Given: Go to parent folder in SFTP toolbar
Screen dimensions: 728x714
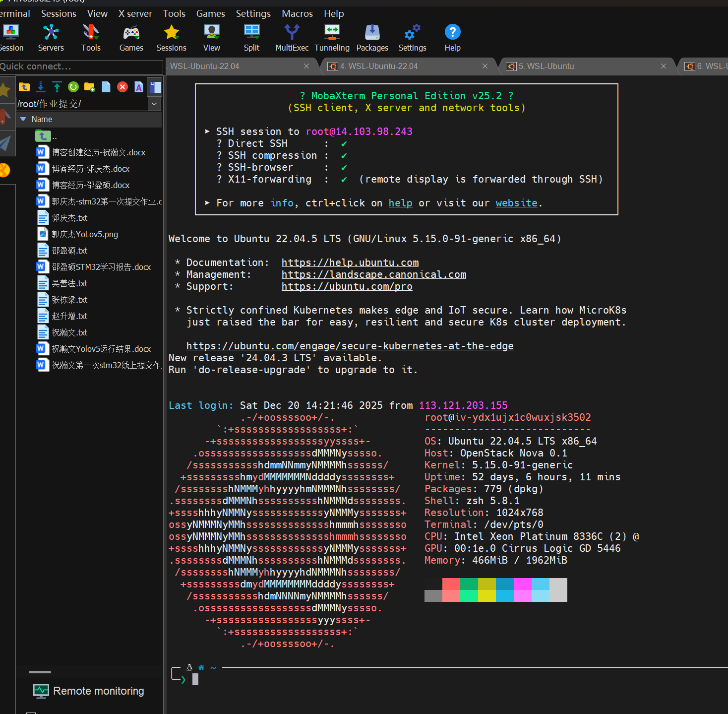Looking at the screenshot, I should click(x=24, y=87).
